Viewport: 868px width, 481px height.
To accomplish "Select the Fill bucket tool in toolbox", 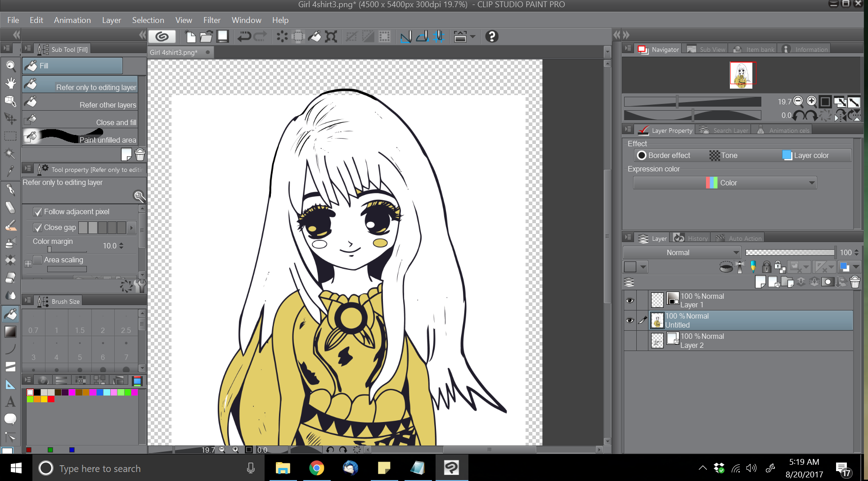I will pyautogui.click(x=10, y=314).
